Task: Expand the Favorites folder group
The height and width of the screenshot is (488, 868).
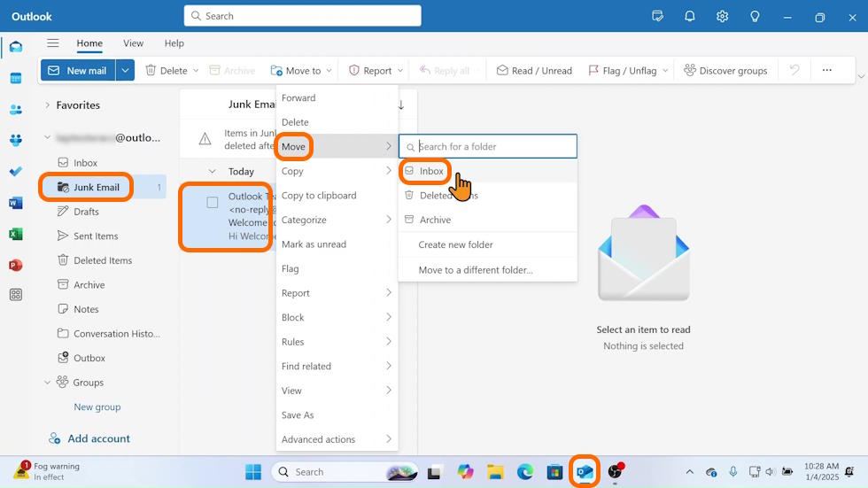Action: tap(48, 105)
